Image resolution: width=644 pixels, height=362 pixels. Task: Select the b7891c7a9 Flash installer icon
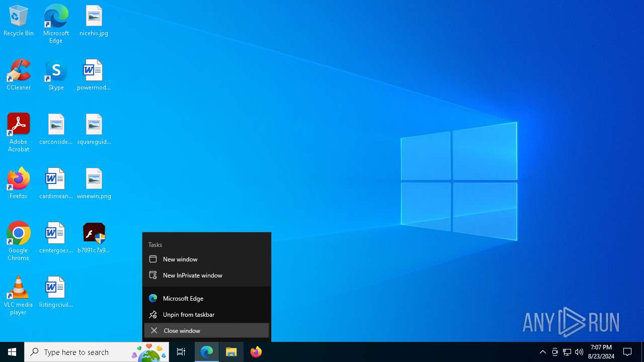pyautogui.click(x=94, y=238)
